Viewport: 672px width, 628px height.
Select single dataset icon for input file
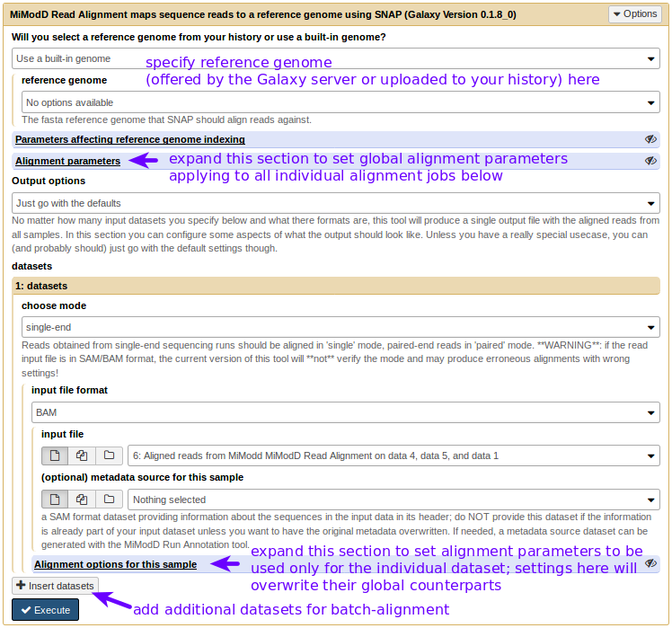point(55,456)
